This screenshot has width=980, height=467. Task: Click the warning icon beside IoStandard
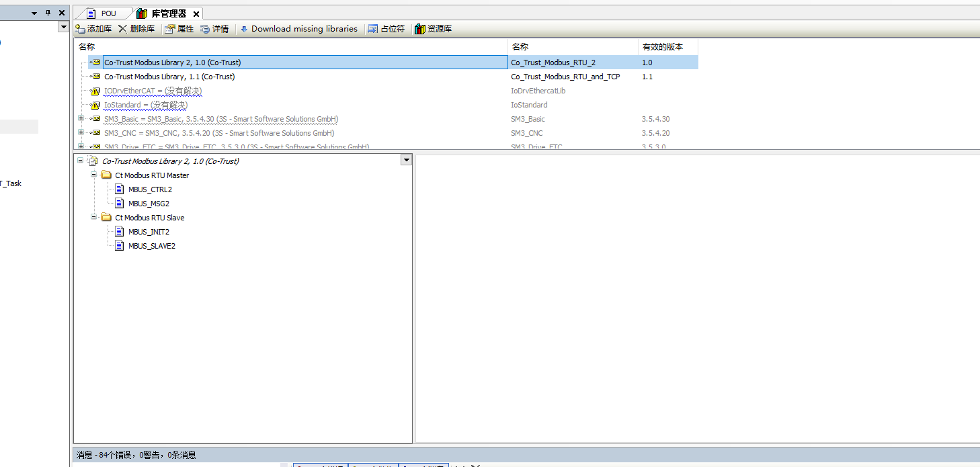pyautogui.click(x=95, y=105)
